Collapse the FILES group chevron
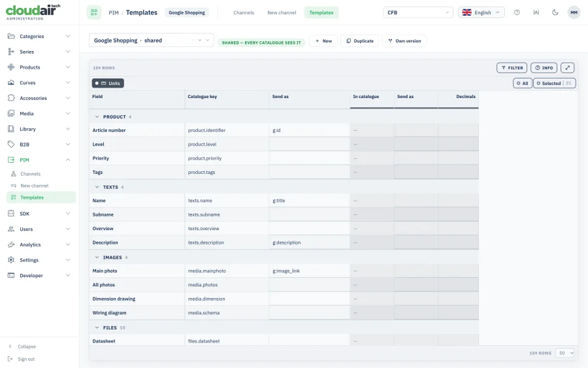This screenshot has height=368, width=588. coord(97,327)
